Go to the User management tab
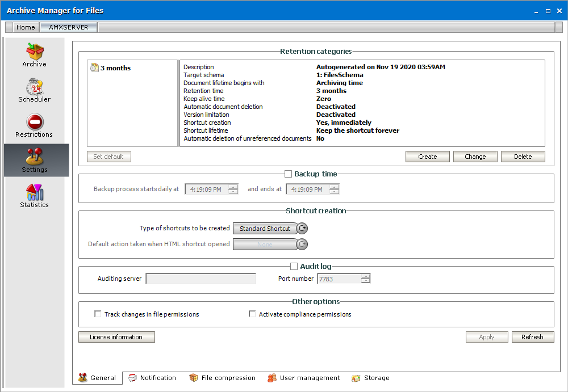568x392 pixels. pyautogui.click(x=304, y=378)
